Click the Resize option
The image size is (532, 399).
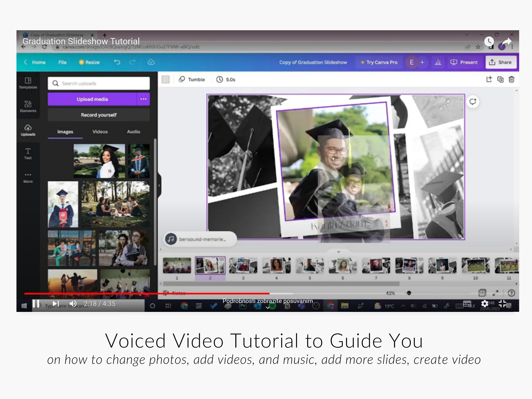point(89,62)
